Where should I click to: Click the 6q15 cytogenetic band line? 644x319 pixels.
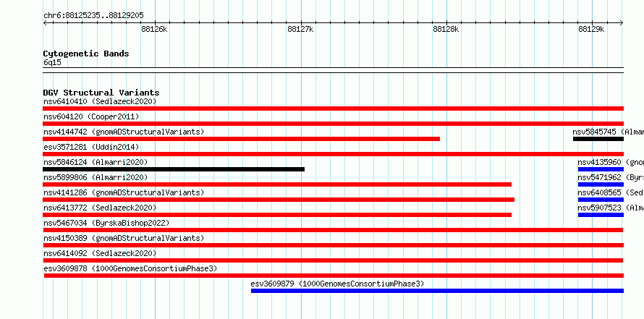pyautogui.click(x=333, y=70)
